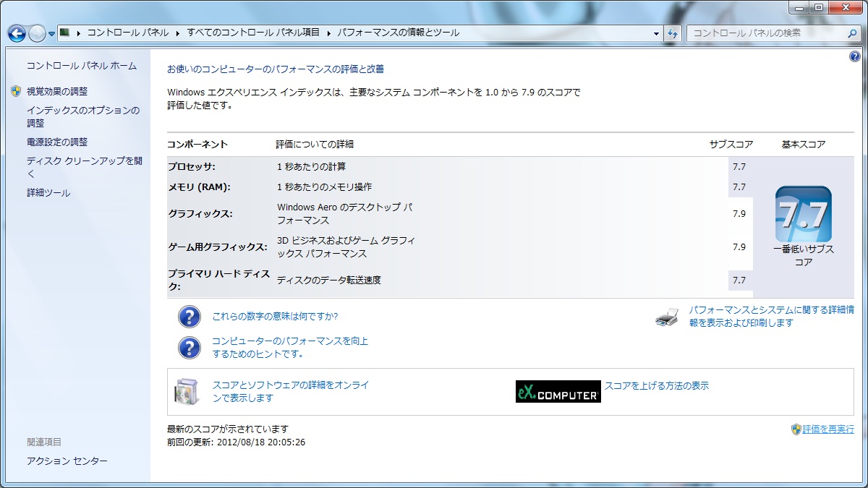
Task: Open スコアとソフトウェアの詳細をオンラインで表示 link
Action: 291,392
